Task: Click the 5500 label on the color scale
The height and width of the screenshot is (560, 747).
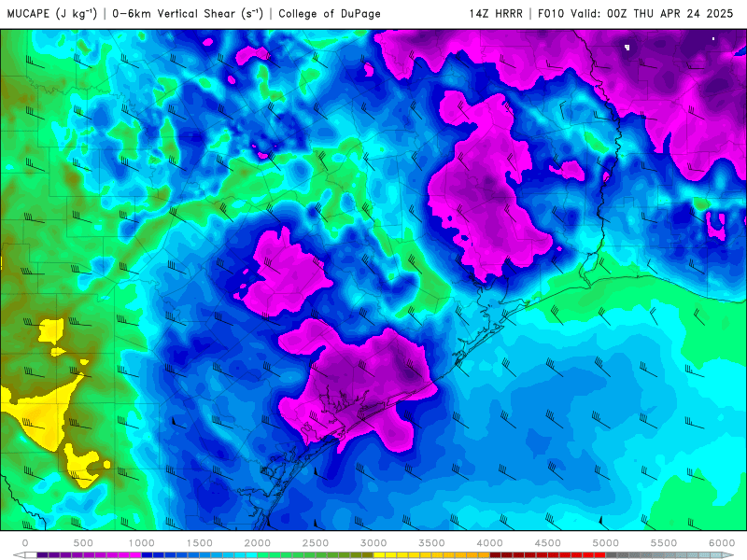Action: point(664,543)
